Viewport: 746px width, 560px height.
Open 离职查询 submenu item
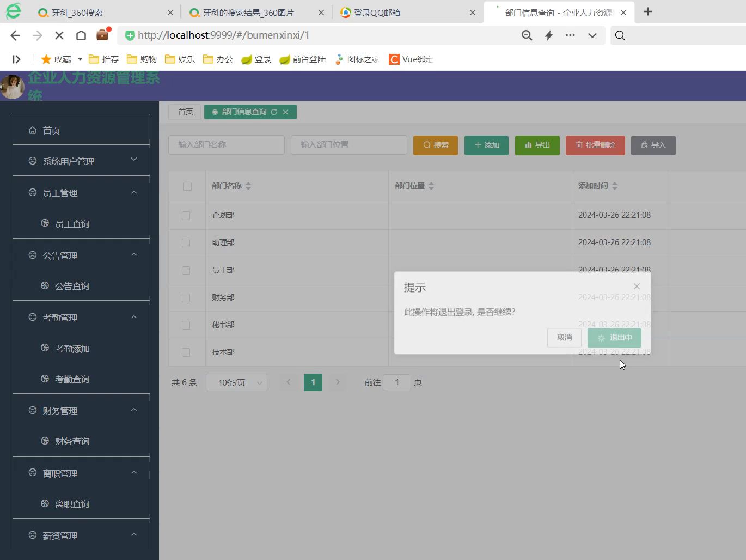tap(81, 503)
